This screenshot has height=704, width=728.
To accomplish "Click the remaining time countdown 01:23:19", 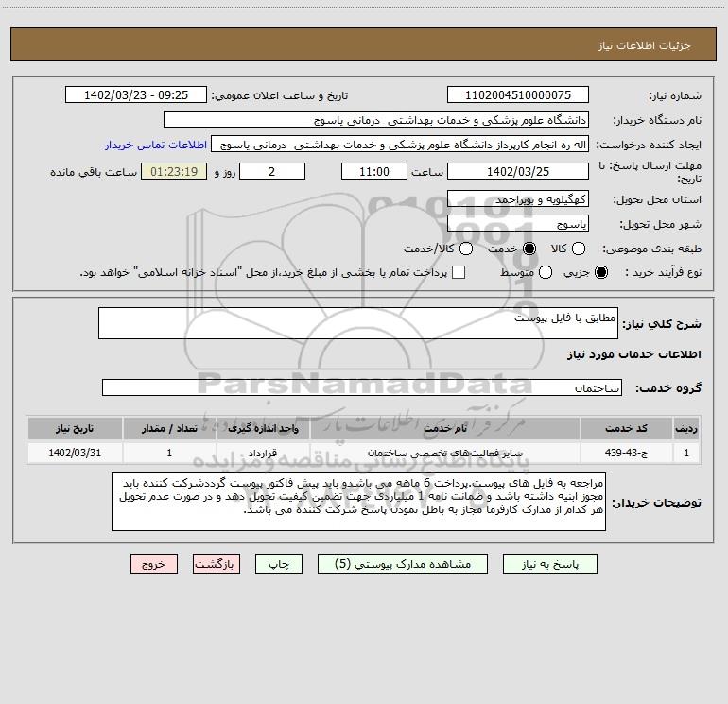I will coord(174,171).
